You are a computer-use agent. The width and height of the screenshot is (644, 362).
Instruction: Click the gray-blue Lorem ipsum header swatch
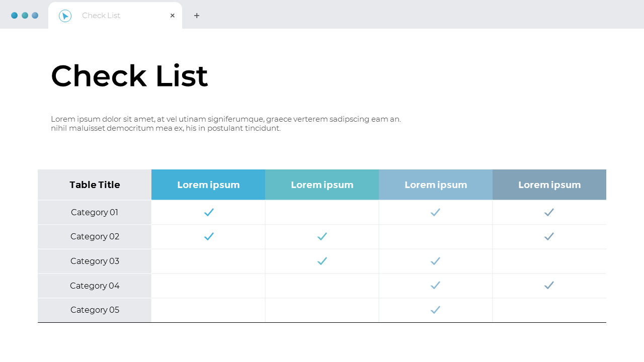click(549, 185)
